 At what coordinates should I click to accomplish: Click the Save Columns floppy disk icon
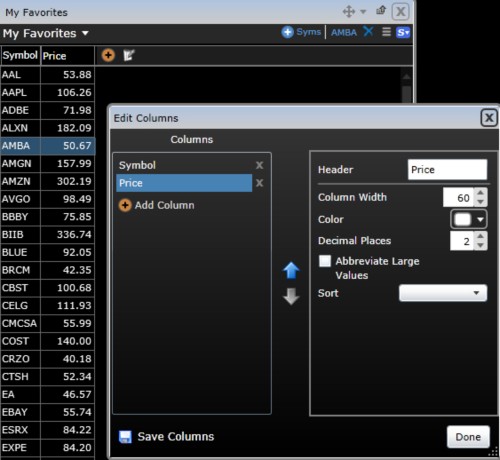pyautogui.click(x=125, y=437)
